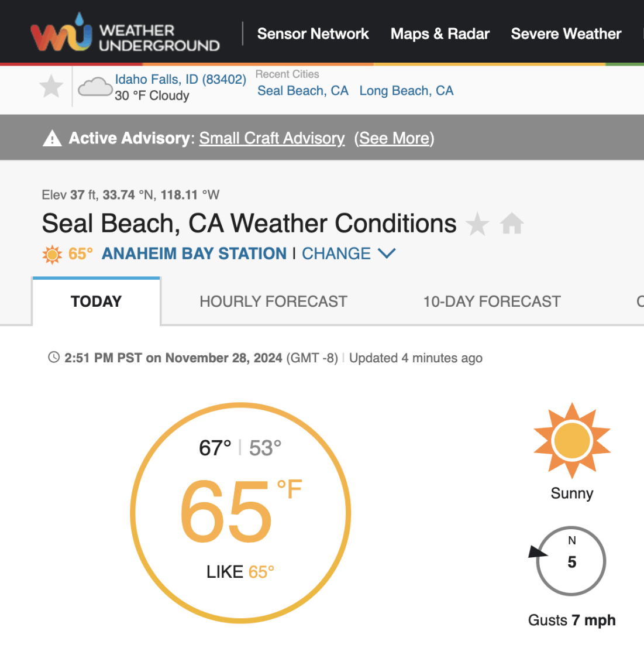Click the small sun icon beside 65°
The width and height of the screenshot is (644, 648).
pos(52,254)
